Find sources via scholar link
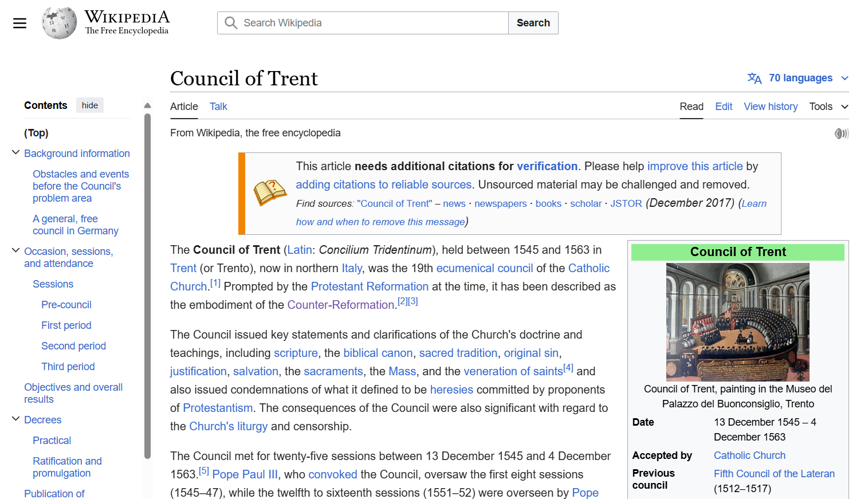This screenshot has height=499, width=868. pyautogui.click(x=586, y=203)
